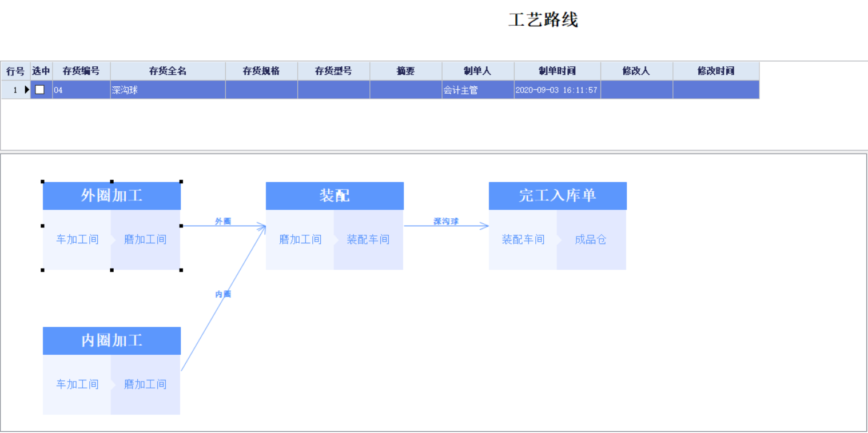Grab the top-left handle of 外圈加工 node
This screenshot has width=868, height=433.
click(x=43, y=182)
